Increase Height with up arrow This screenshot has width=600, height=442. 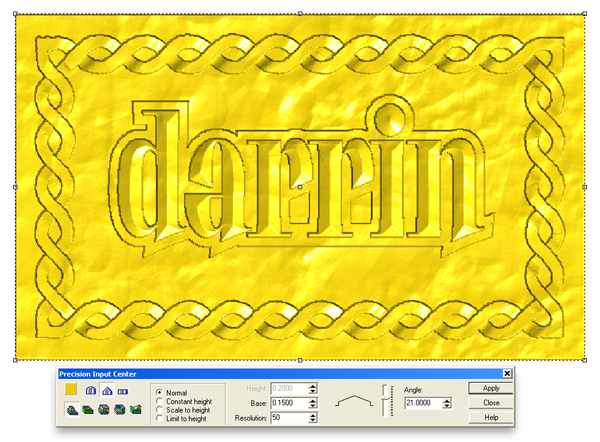tap(313, 386)
